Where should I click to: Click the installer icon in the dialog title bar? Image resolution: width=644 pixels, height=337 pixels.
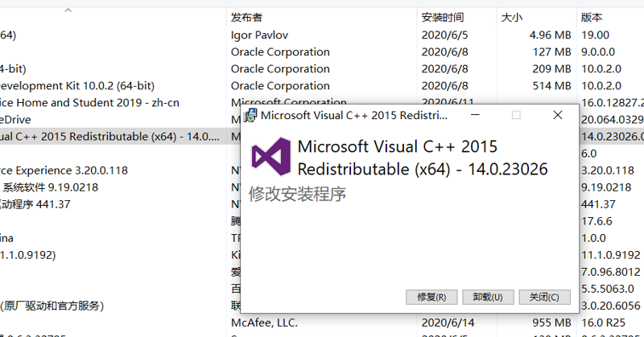coord(251,115)
